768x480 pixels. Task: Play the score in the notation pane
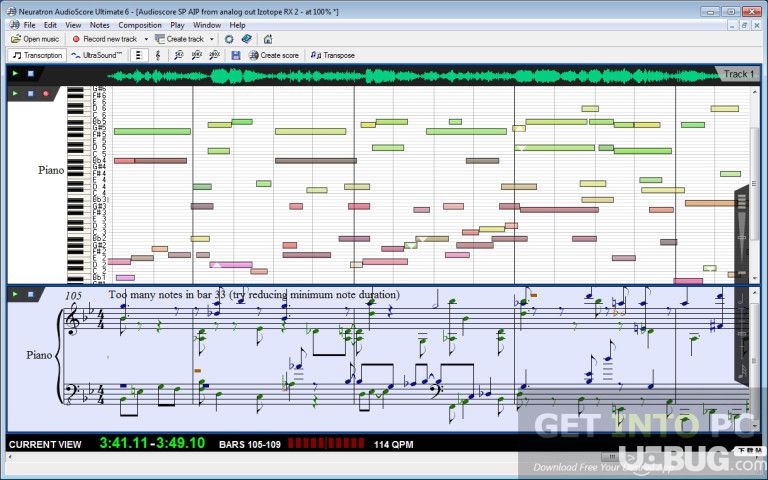[x=15, y=294]
